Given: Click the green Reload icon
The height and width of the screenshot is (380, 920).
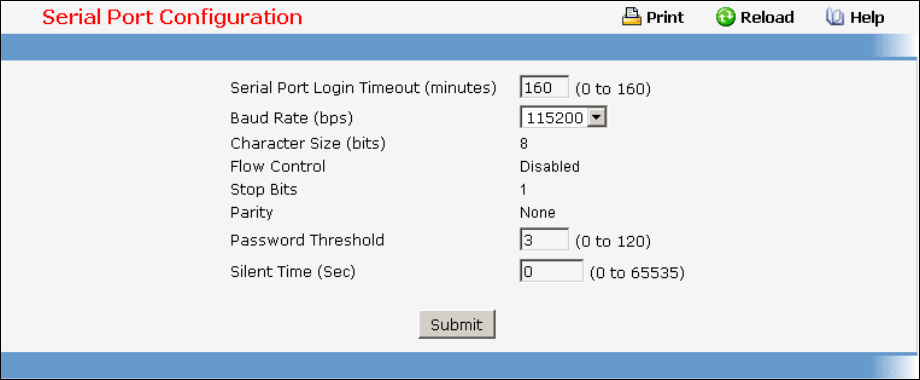Looking at the screenshot, I should 725,18.
